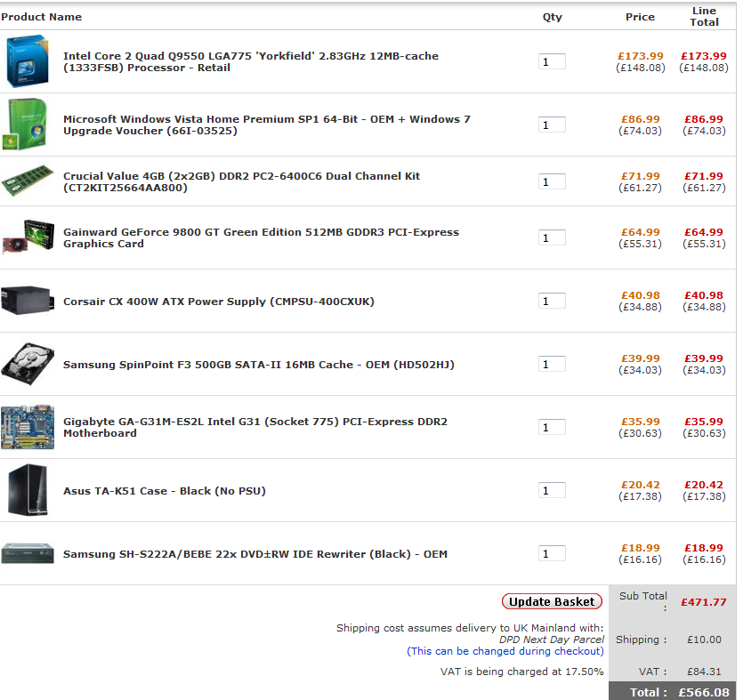The width and height of the screenshot is (743, 700).
Task: Click the Samsung DVD rewriter line total £18.99
Action: [x=704, y=548]
